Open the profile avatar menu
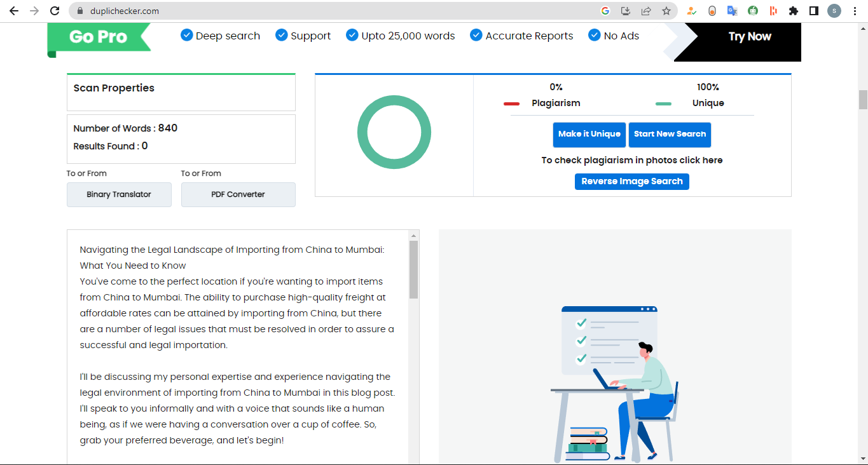 click(834, 11)
